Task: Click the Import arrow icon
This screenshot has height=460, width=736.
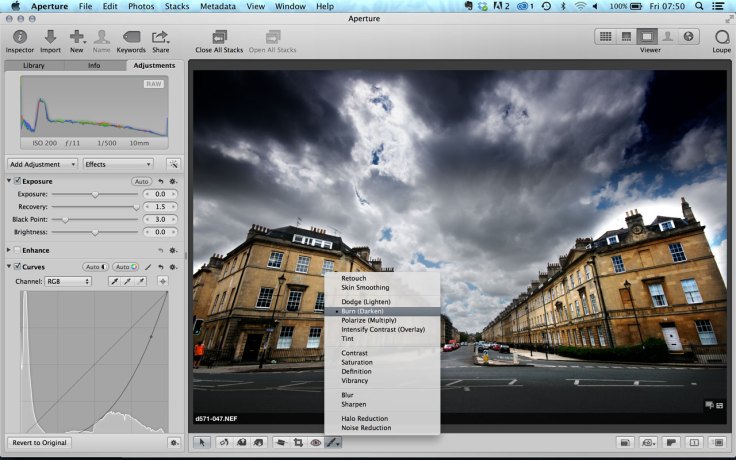Action: 50,37
